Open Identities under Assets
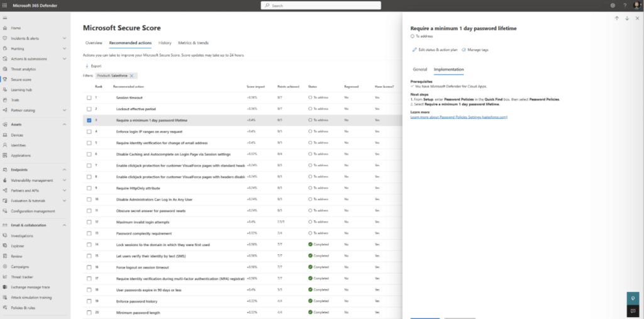644x319 pixels. pyautogui.click(x=18, y=145)
